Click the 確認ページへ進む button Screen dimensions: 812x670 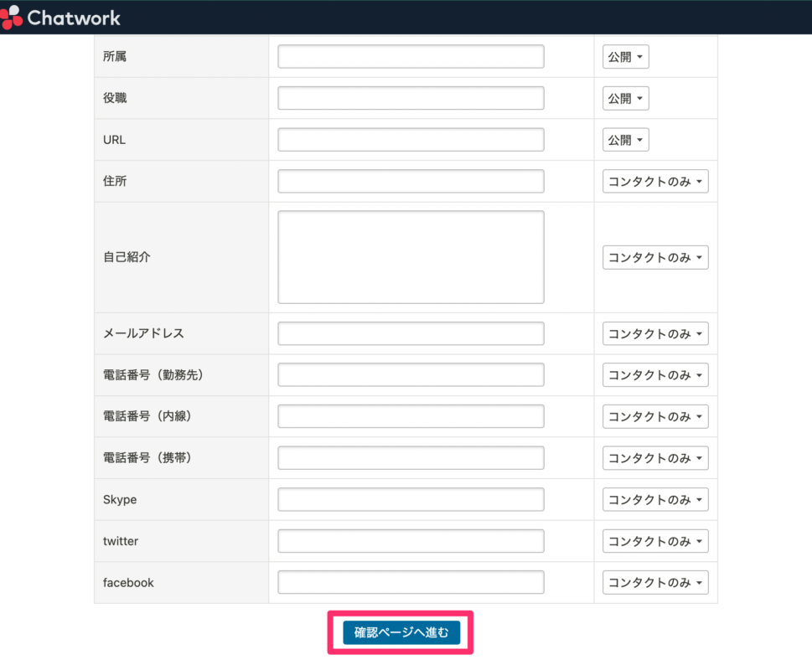click(x=400, y=634)
